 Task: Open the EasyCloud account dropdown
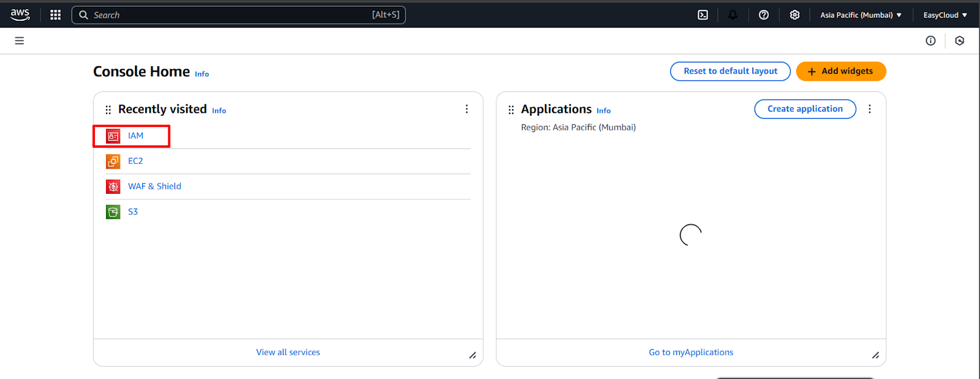click(x=945, y=15)
